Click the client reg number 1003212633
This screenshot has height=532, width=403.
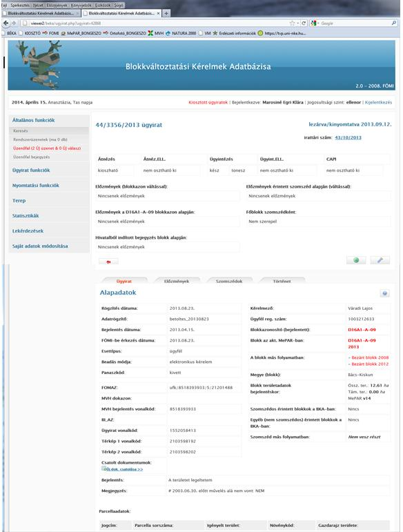(361, 319)
